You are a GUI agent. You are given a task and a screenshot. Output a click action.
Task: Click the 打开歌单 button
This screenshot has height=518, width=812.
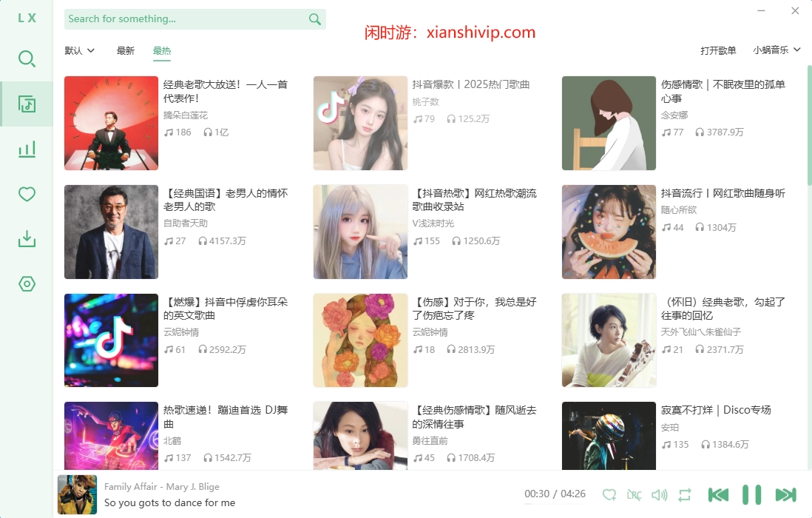[x=718, y=50]
